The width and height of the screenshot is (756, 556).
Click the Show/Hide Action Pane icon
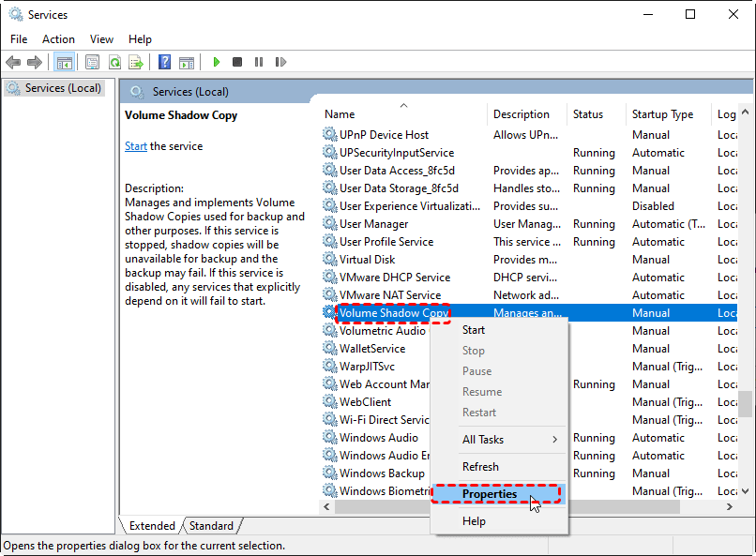pyautogui.click(x=187, y=62)
